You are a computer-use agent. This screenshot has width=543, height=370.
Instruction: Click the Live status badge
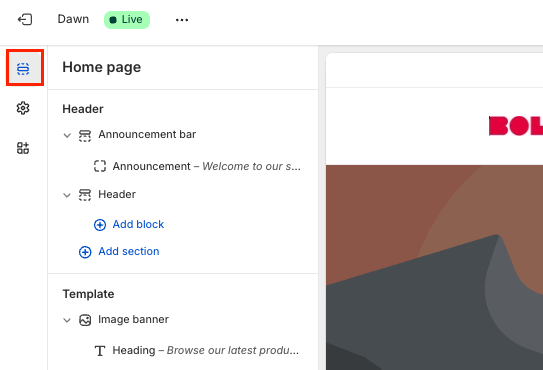127,20
